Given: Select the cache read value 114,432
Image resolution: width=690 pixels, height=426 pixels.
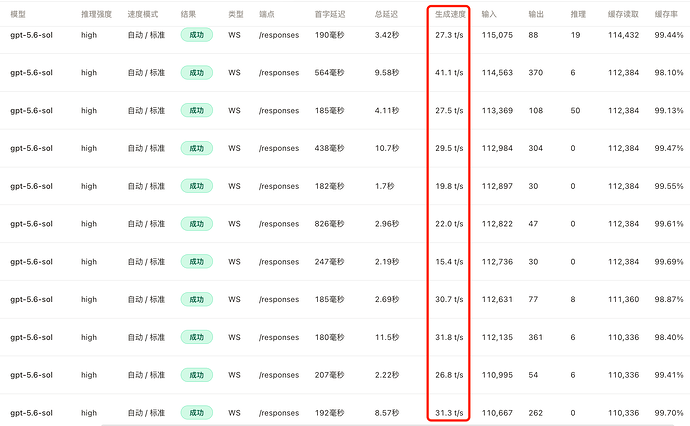Looking at the screenshot, I should [x=624, y=35].
